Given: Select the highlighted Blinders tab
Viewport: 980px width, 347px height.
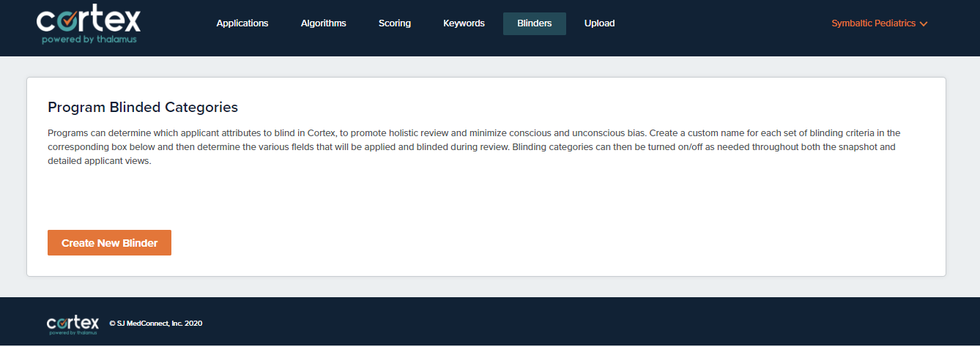Looking at the screenshot, I should [535, 23].
